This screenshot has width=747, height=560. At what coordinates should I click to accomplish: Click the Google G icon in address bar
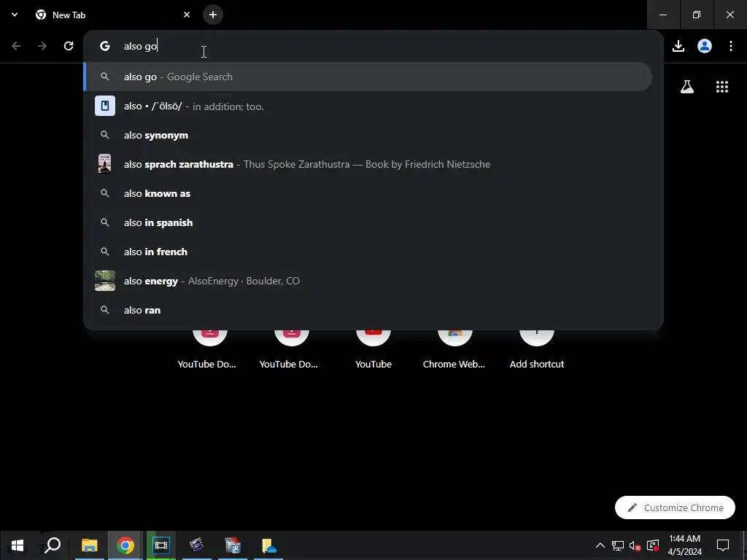[x=105, y=46]
